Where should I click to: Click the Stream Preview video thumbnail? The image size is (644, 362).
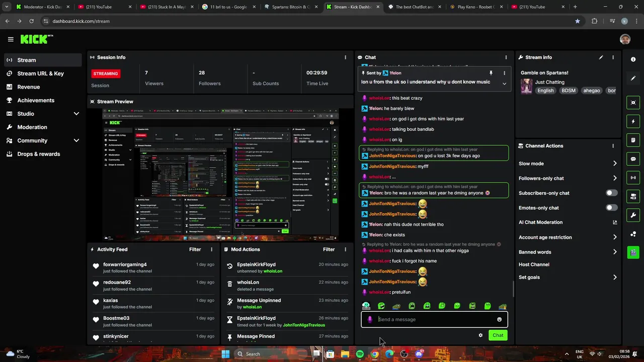tap(220, 174)
